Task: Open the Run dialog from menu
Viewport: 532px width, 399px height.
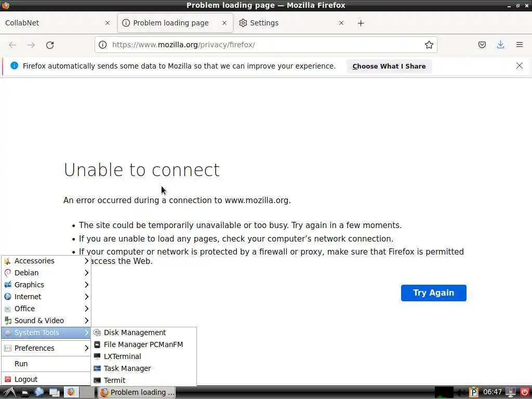Action: click(x=46, y=364)
